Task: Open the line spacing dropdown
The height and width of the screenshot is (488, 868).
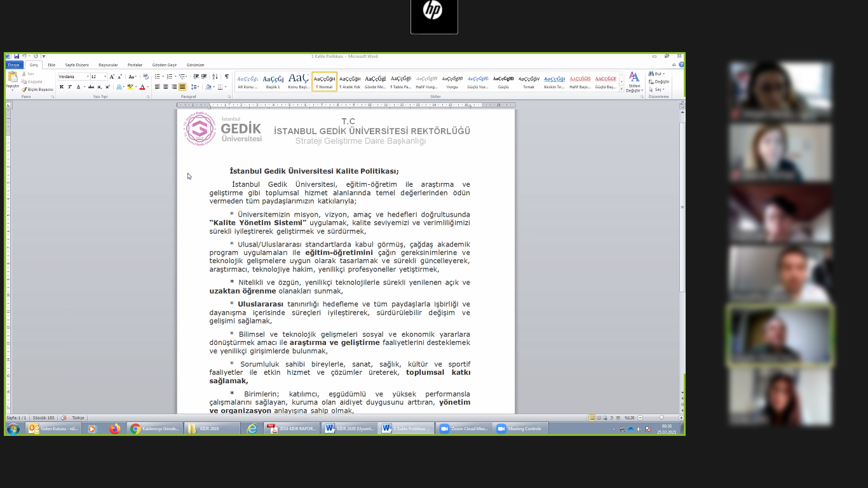Action: pyautogui.click(x=195, y=87)
